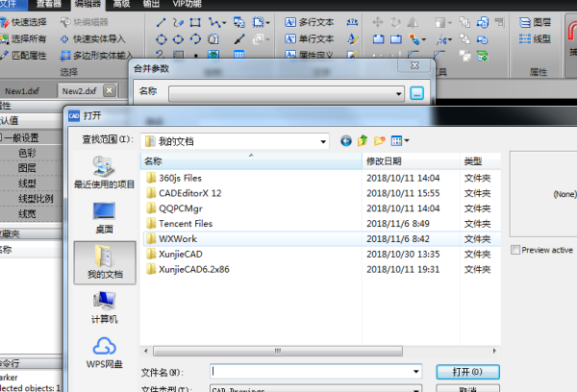Switch to the New1.dxf document tab
The height and width of the screenshot is (392, 577).
pos(22,91)
